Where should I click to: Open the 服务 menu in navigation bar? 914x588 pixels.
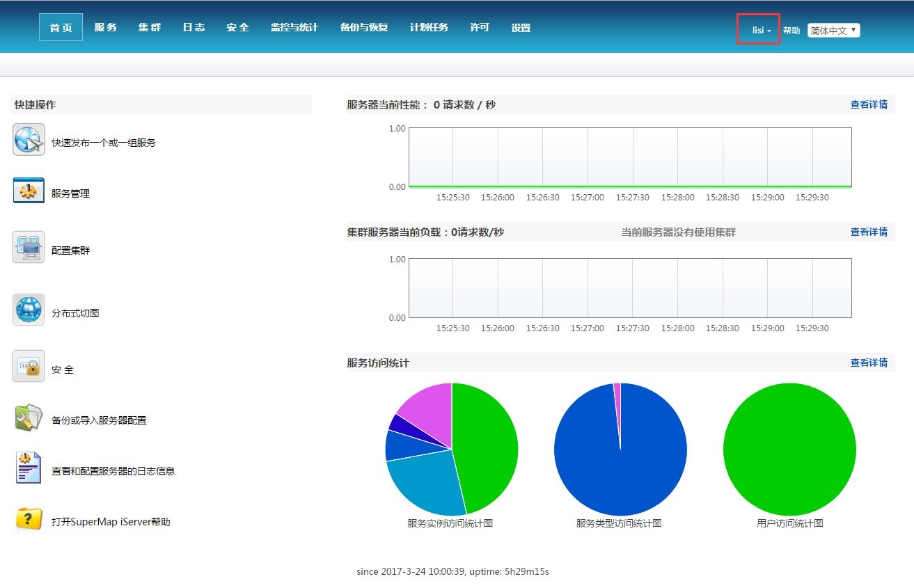point(106,28)
